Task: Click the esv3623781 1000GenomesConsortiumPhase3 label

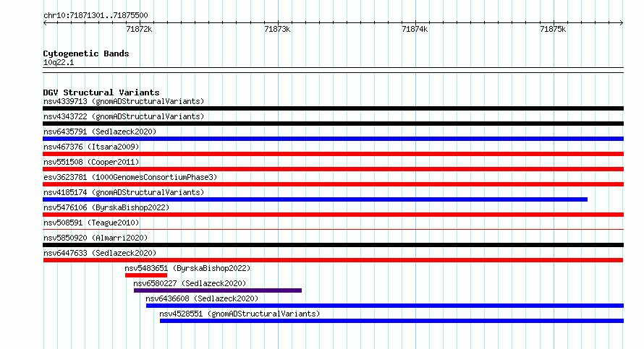Action: pyautogui.click(x=130, y=177)
